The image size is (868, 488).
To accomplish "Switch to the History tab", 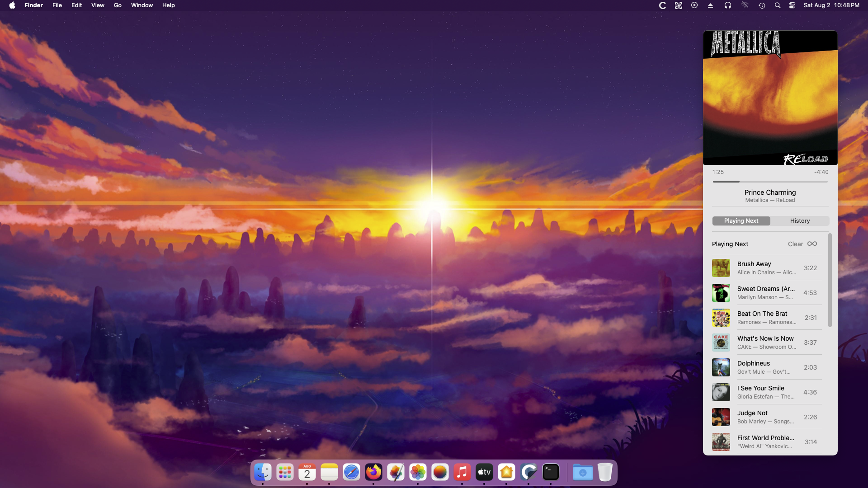I will coord(800,221).
